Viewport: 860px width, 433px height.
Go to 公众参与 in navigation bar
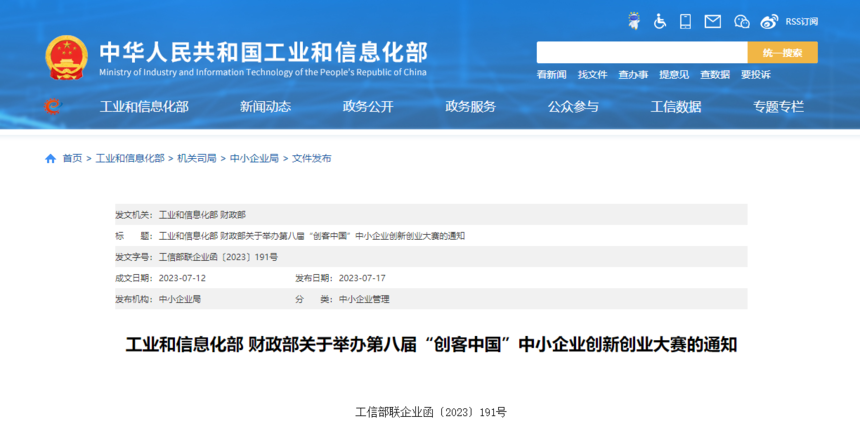tap(573, 107)
